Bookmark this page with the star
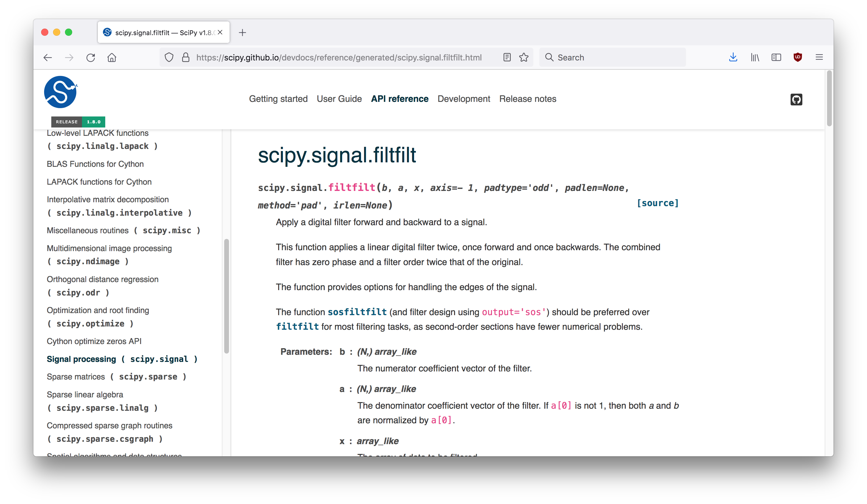Screen dimensions: 867x504 pos(524,57)
